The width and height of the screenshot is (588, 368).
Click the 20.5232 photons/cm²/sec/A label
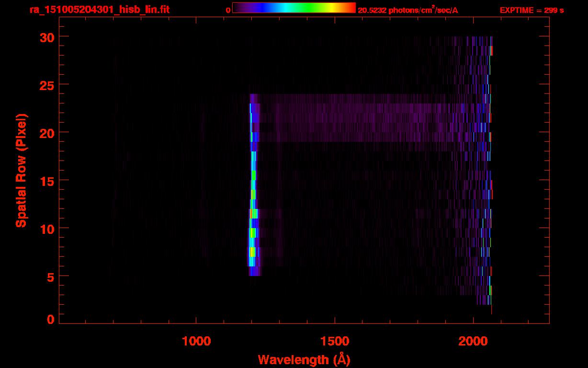pos(408,10)
